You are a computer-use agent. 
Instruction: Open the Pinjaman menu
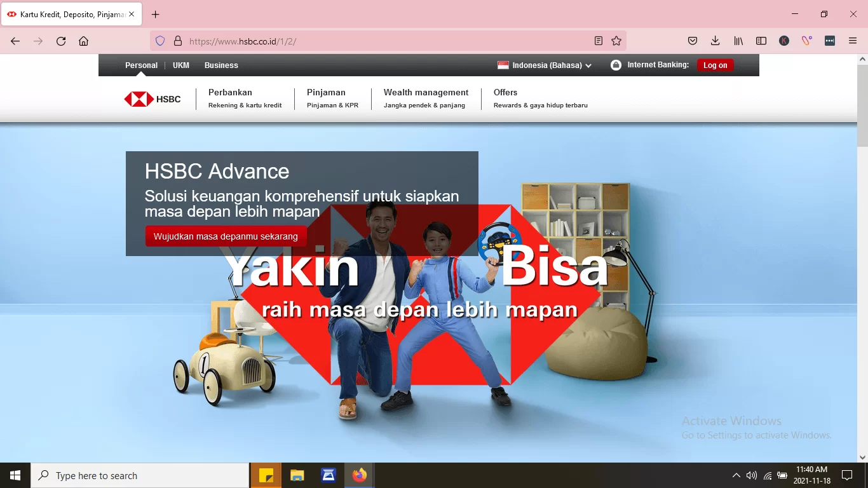332,98
